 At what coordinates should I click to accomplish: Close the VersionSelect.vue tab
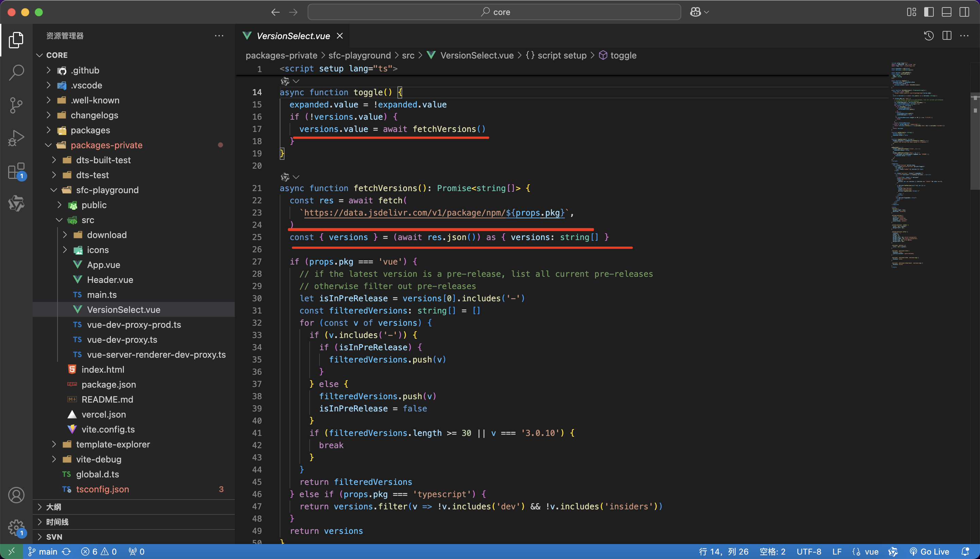point(340,36)
